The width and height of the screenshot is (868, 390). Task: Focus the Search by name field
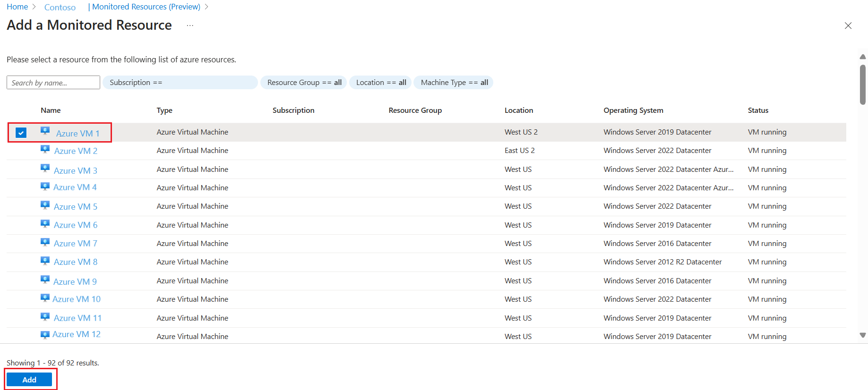53,83
